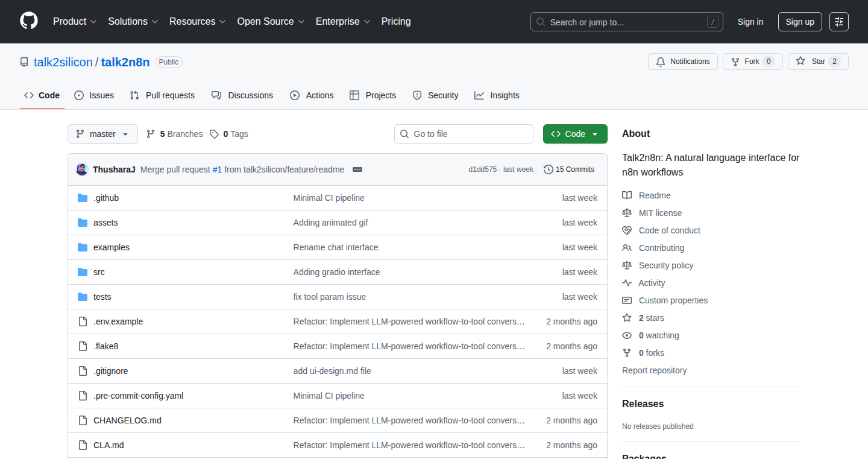Open the Solutions dropdown menu
This screenshot has height=459, width=868.
[x=133, y=22]
